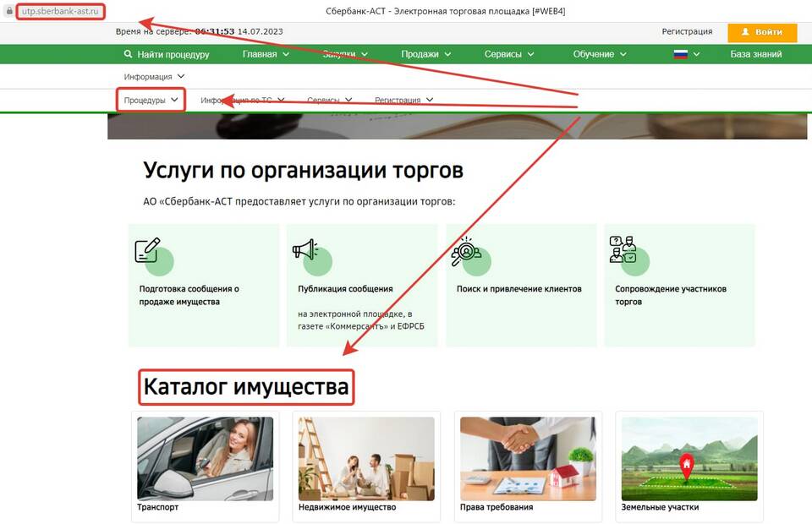Click the support people icon for Сопровождение участников
This screenshot has width=812, height=524.
click(x=623, y=249)
